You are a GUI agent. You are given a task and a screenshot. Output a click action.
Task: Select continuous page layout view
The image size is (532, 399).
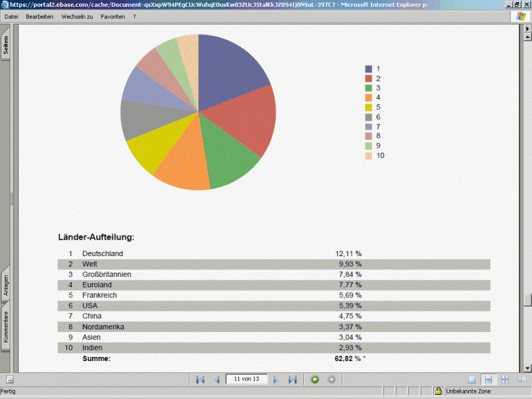coord(488,380)
